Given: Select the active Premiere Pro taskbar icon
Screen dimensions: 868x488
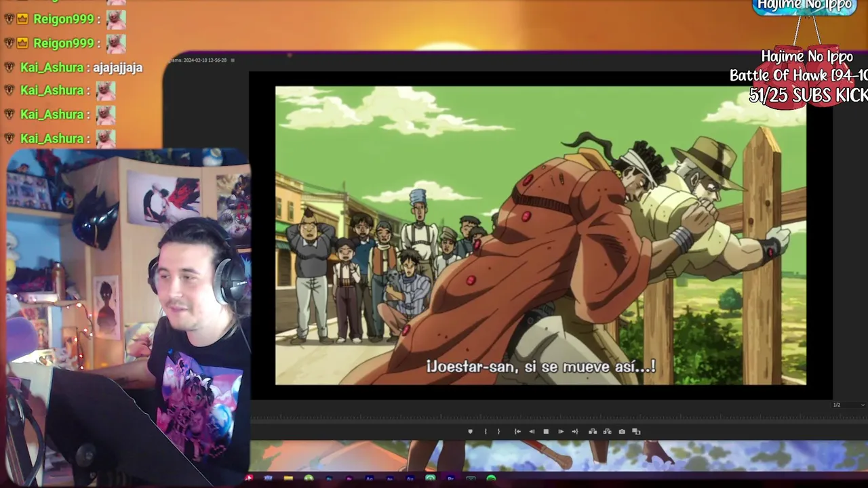Looking at the screenshot, I should click(450, 479).
